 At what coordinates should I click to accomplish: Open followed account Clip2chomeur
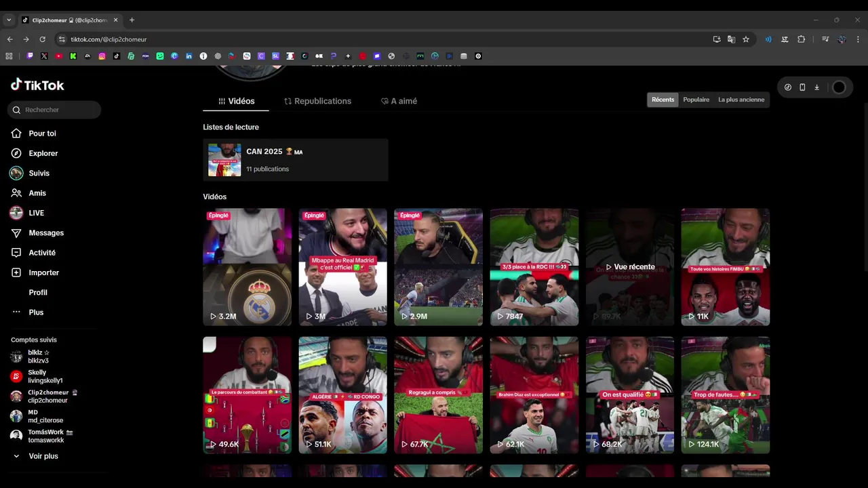(43, 396)
